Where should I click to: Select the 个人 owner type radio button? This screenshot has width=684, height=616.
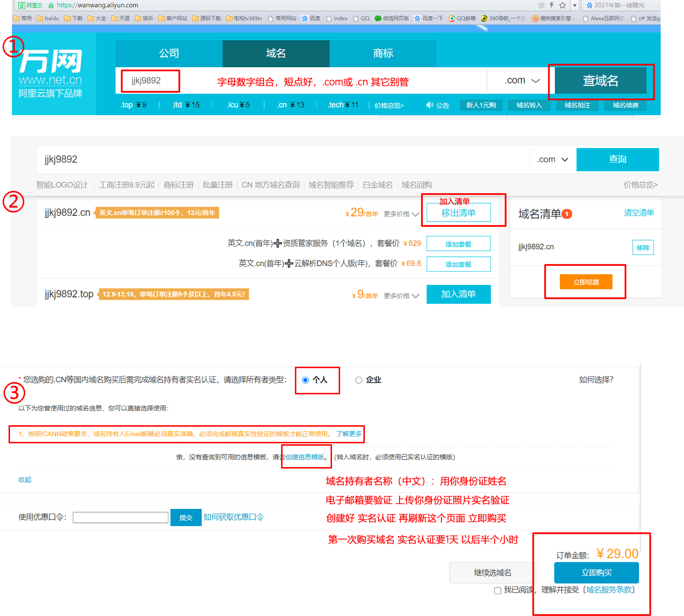[305, 380]
